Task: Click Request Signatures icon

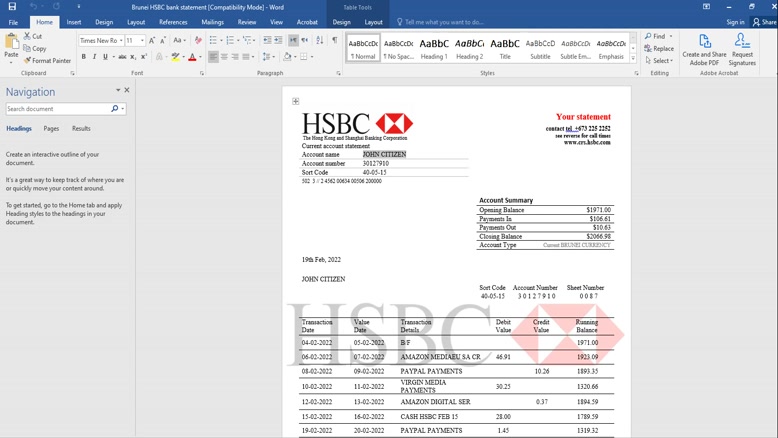Action: [x=742, y=49]
